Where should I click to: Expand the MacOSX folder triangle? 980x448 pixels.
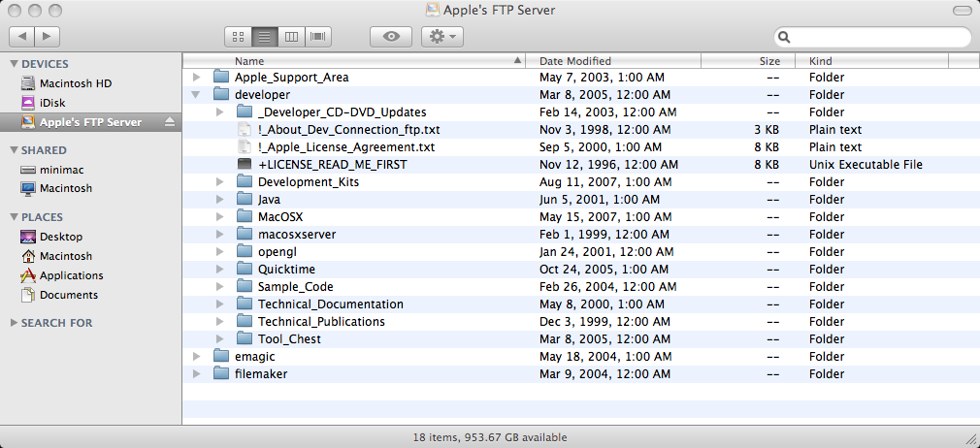(220, 217)
